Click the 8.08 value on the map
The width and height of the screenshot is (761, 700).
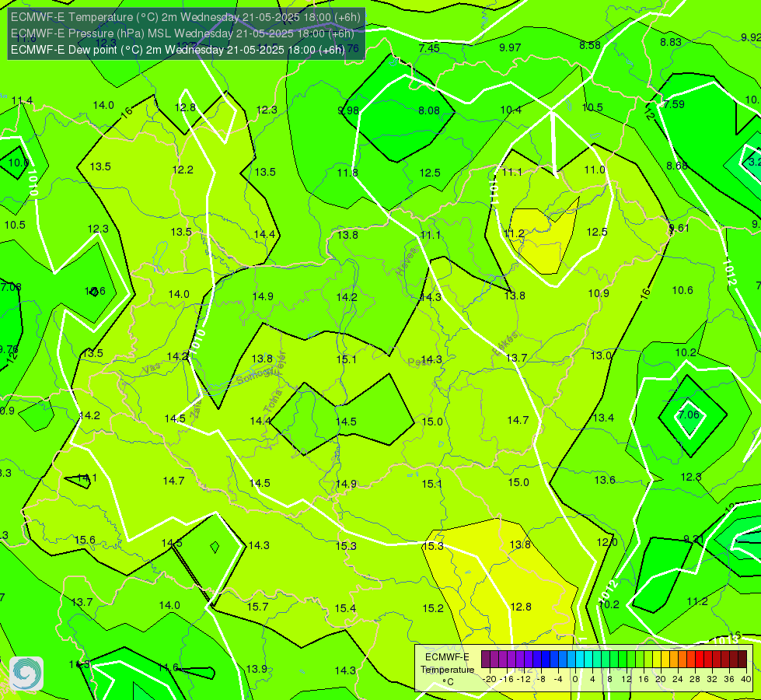tap(429, 110)
